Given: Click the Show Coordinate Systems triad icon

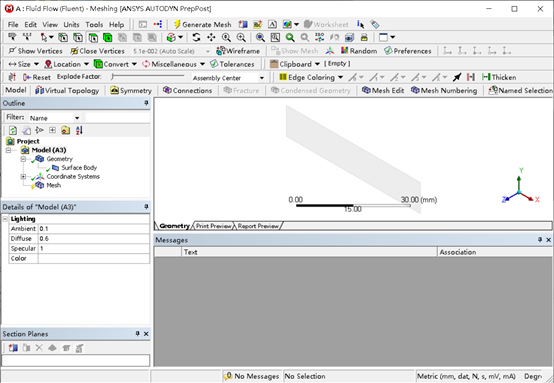Looking at the screenshot, I should coord(330,51).
